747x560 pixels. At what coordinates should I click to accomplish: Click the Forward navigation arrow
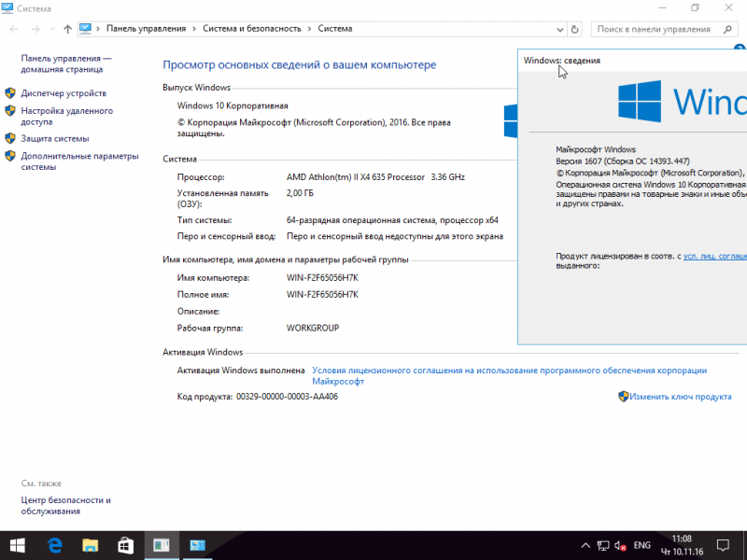coord(35,29)
